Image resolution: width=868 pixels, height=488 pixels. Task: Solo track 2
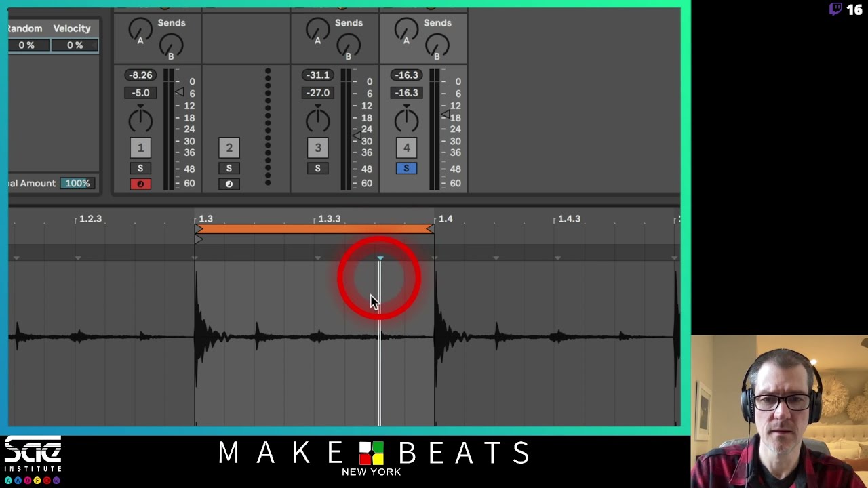tap(229, 168)
